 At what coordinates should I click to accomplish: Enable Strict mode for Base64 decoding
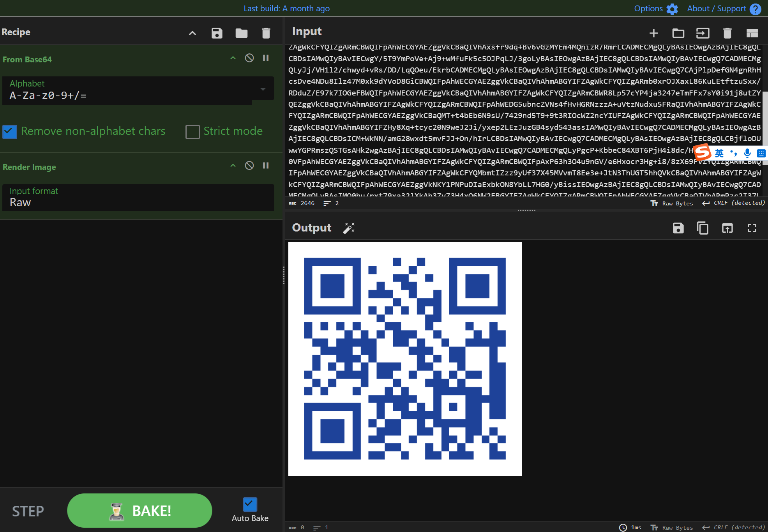192,132
